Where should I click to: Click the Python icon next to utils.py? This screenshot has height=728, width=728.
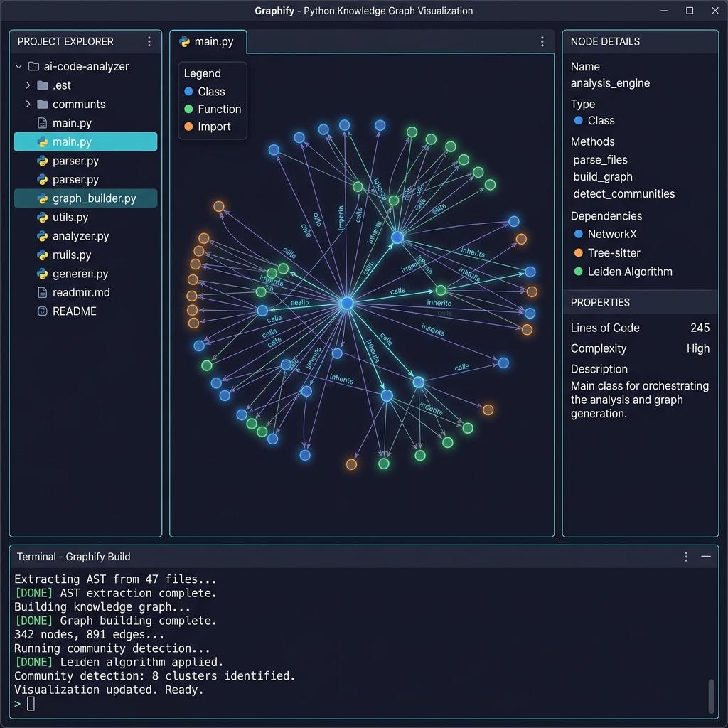click(42, 218)
